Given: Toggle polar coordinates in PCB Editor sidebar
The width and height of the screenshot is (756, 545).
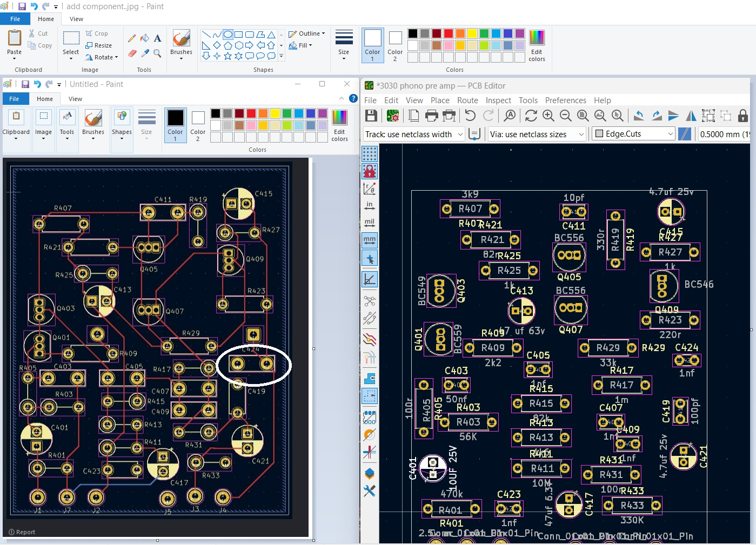Looking at the screenshot, I should pyautogui.click(x=370, y=189).
